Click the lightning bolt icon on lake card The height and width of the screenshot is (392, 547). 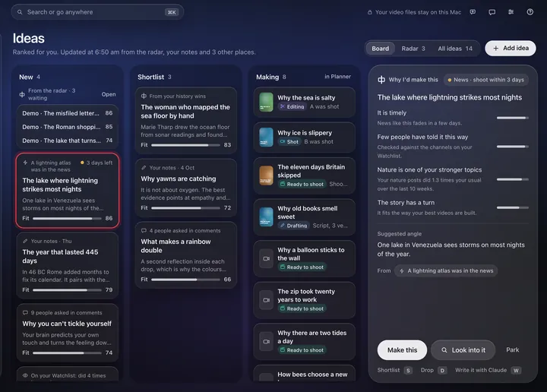click(25, 163)
